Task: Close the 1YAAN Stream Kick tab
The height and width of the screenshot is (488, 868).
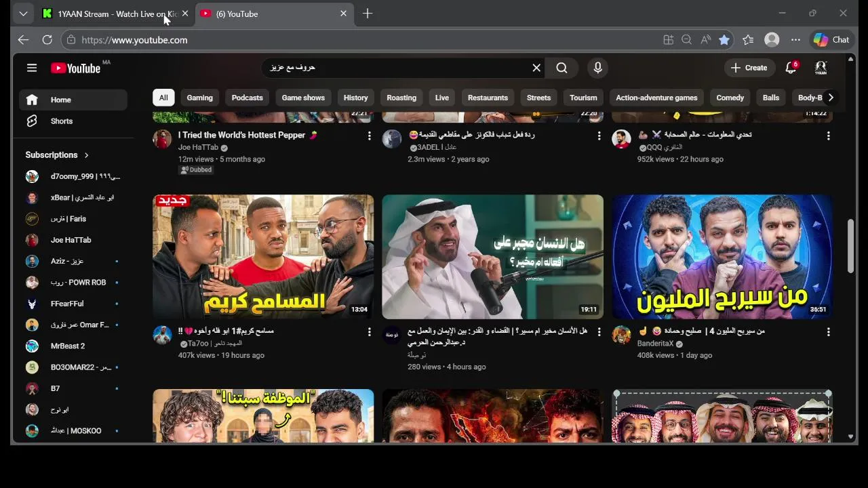Action: [185, 14]
